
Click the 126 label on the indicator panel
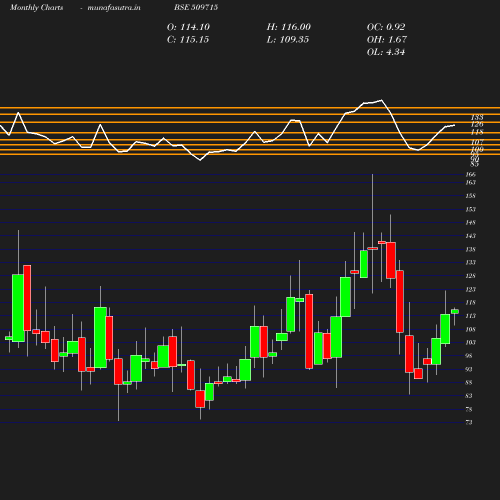[477, 124]
